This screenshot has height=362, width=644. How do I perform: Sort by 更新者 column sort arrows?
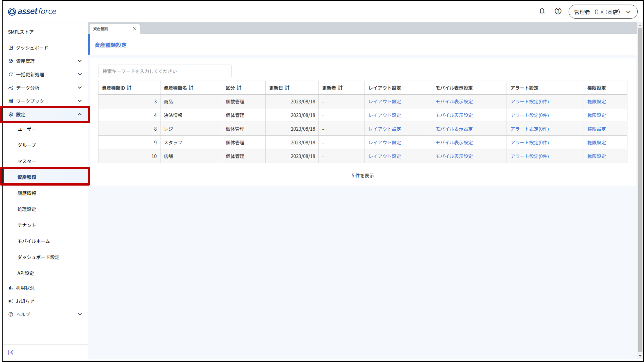(340, 88)
